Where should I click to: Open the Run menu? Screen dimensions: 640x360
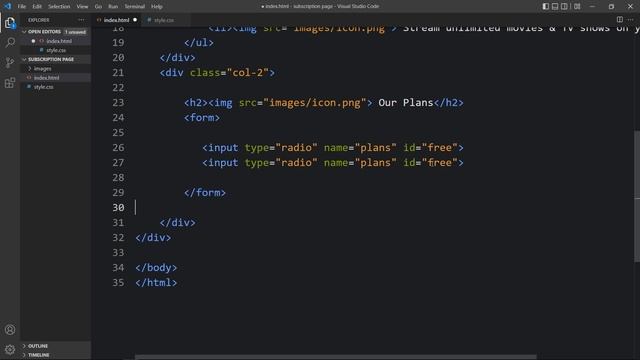click(x=113, y=6)
